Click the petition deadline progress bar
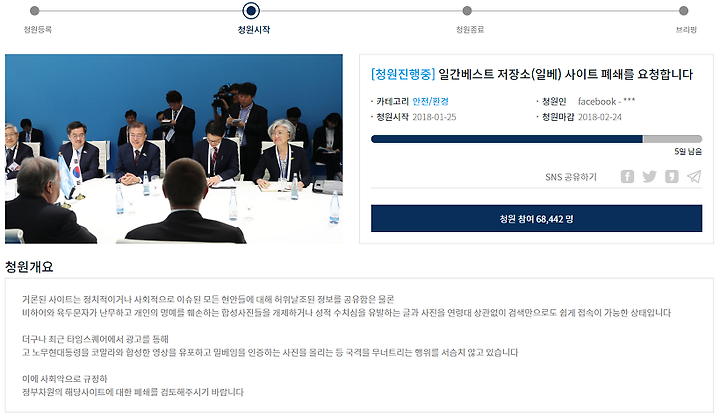Viewport: 720px width, 417px height. pyautogui.click(x=536, y=139)
